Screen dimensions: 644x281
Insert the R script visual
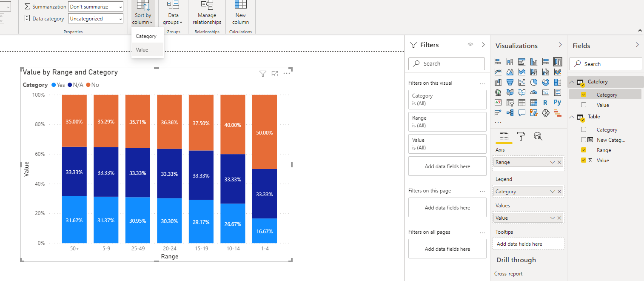coord(545,103)
